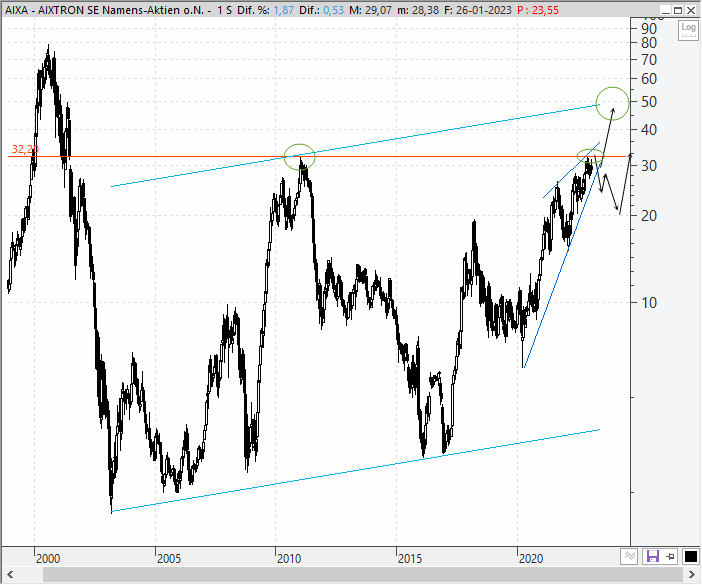Click the last price P: 23,55 value
This screenshot has height=585, width=702.
538,10
